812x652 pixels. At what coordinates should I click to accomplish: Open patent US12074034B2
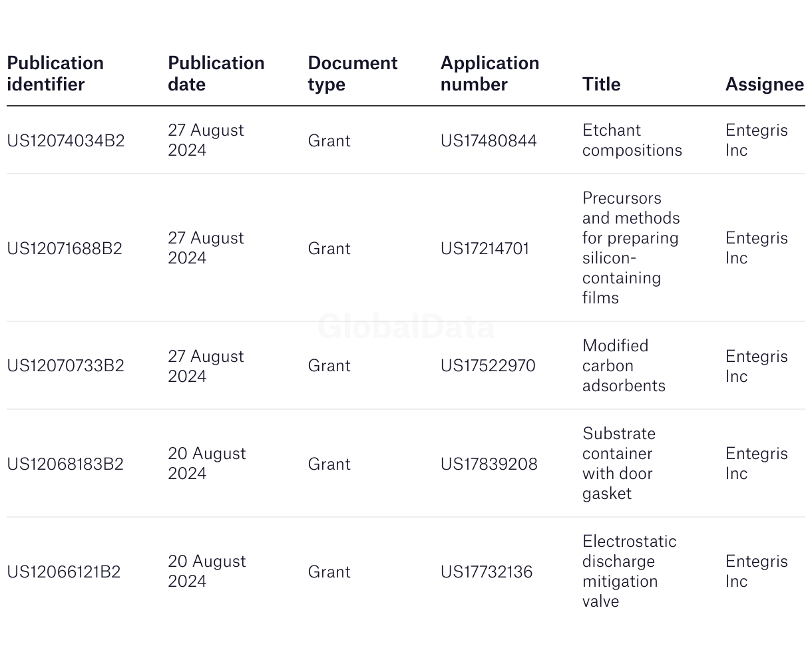coord(66,141)
